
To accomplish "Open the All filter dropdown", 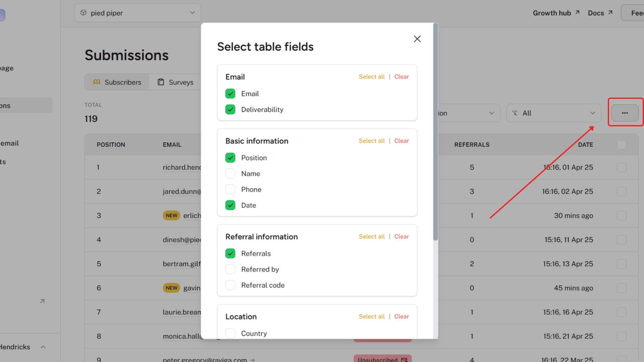I will (x=553, y=113).
